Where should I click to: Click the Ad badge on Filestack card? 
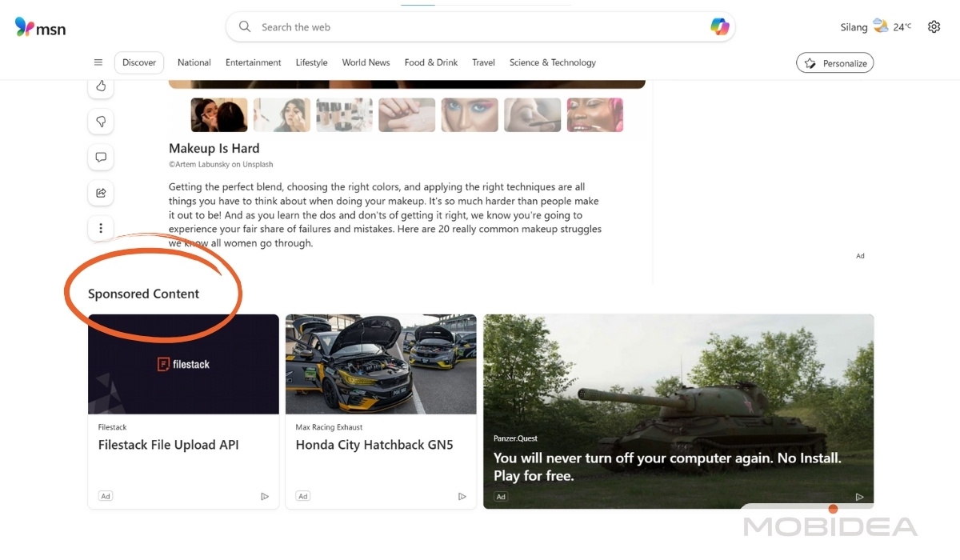pyautogui.click(x=106, y=496)
